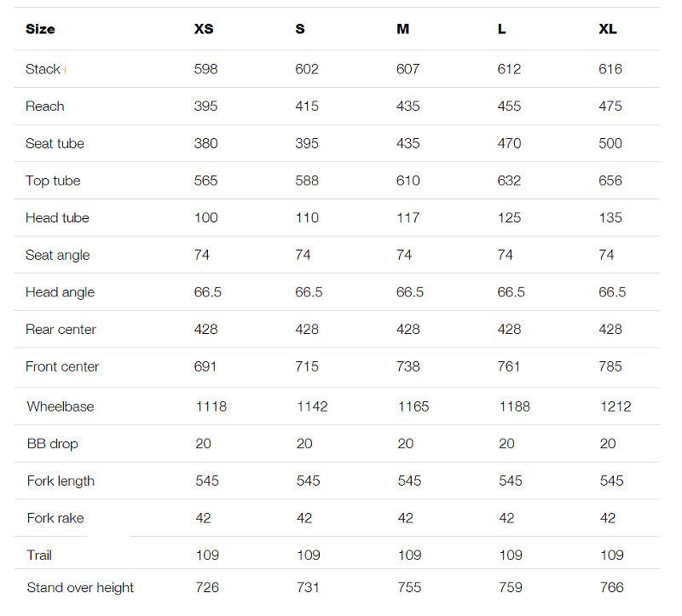Click the Reach row label
Viewport: 682px width, 616px height.
45,107
